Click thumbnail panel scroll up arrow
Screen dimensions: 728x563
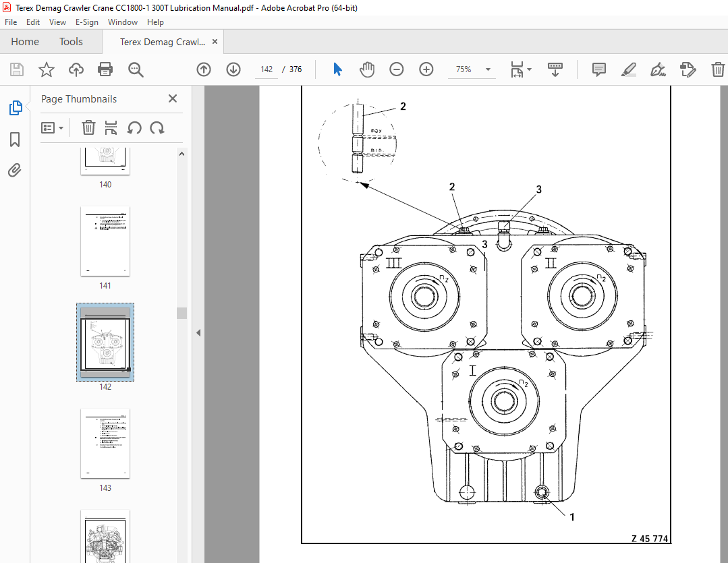(182, 154)
